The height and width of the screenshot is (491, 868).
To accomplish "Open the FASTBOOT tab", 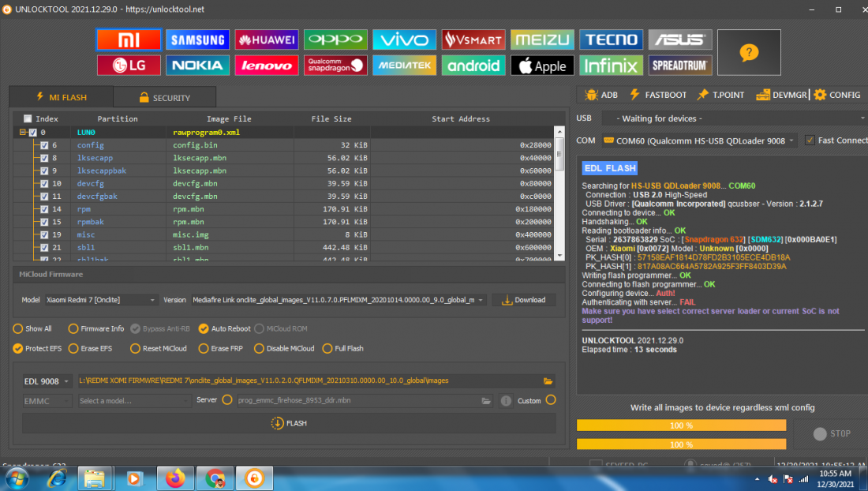I will (658, 96).
